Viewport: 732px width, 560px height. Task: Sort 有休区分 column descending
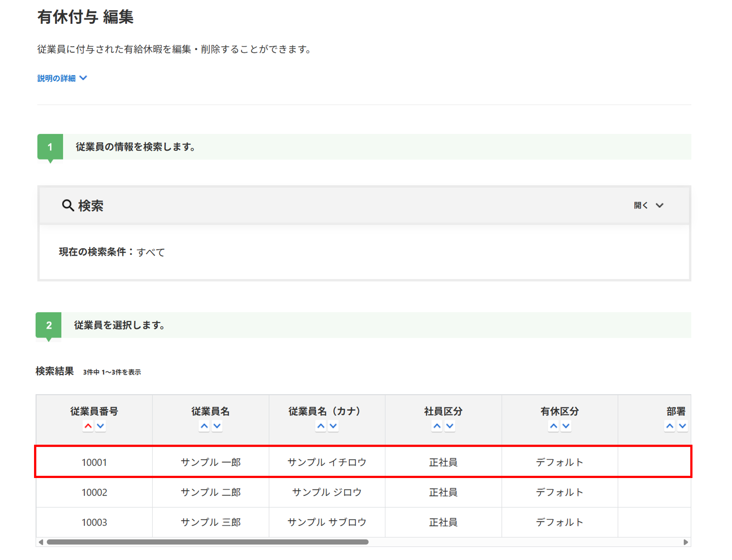pyautogui.click(x=566, y=426)
